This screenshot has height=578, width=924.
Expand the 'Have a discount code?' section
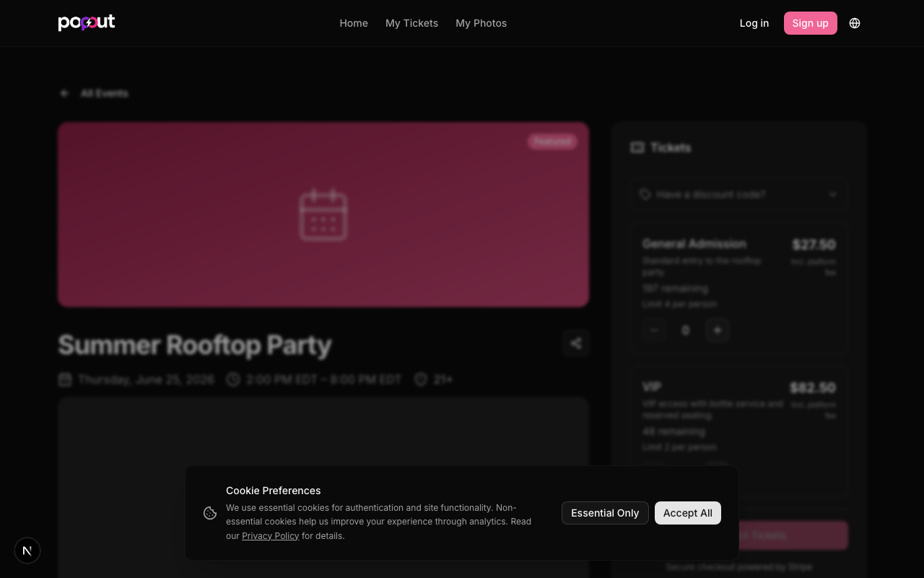[739, 194]
